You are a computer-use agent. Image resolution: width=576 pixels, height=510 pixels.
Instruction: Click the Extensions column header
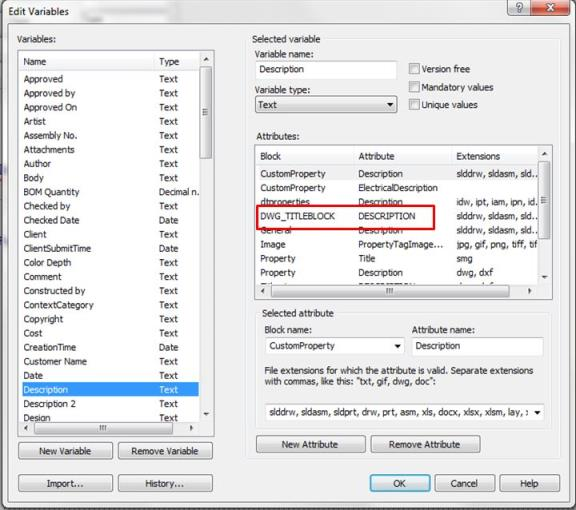[x=494, y=156]
